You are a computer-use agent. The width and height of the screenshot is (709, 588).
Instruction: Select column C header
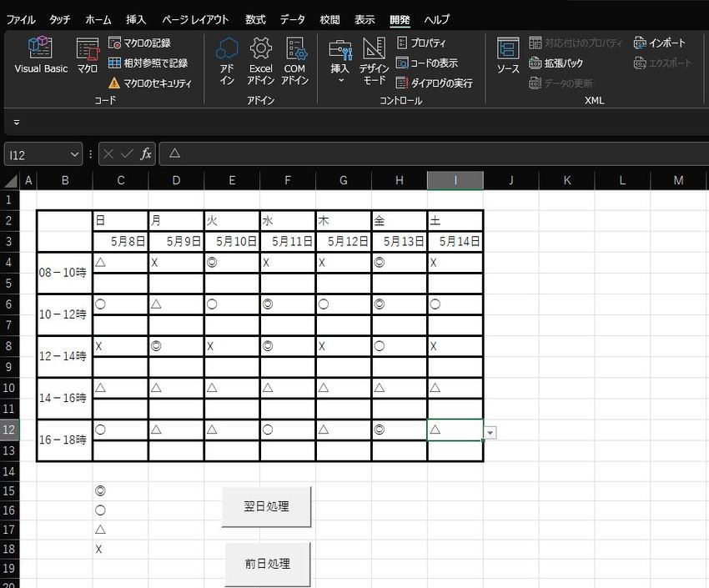pyautogui.click(x=121, y=180)
